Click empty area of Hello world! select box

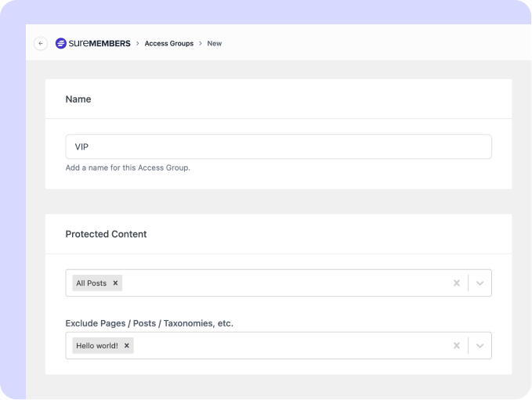[x=291, y=346]
